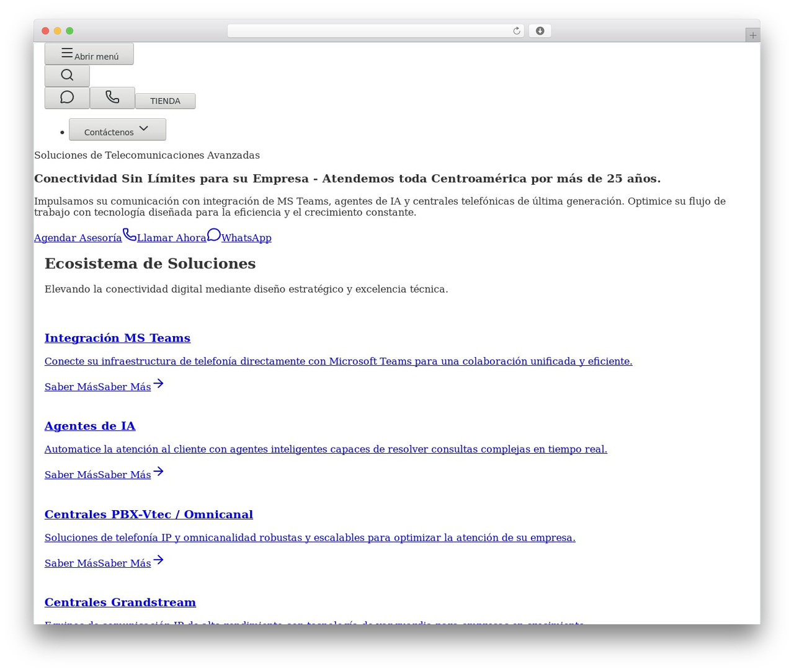Follow the Agendar Asesoría link

point(78,238)
